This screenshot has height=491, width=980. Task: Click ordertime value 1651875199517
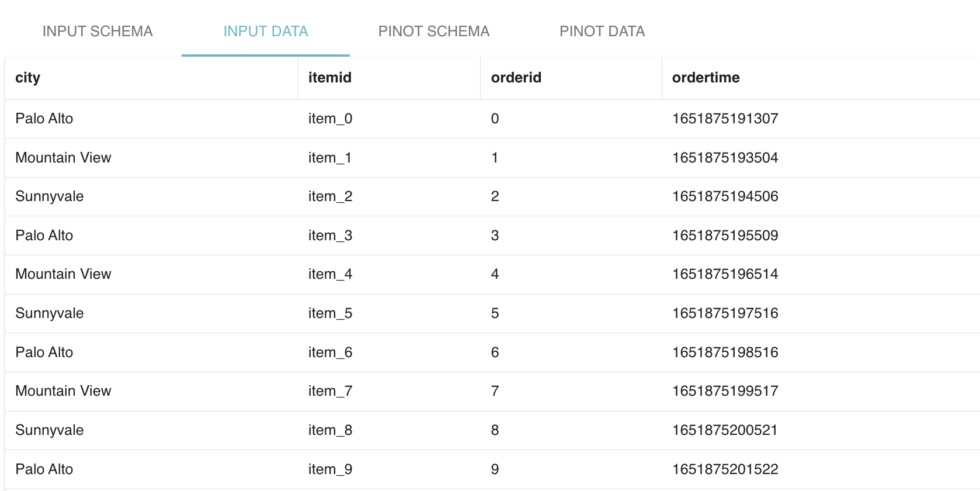point(725,391)
